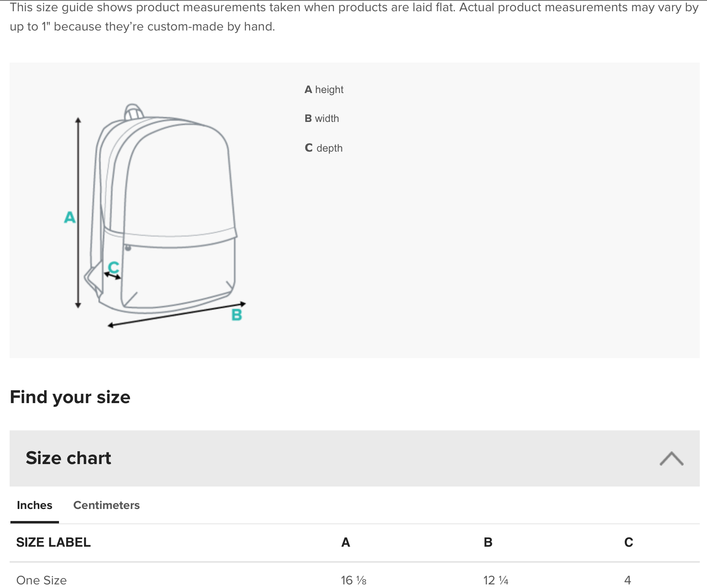707x588 pixels.
Task: Click the "C depth" legend entry
Action: (324, 148)
